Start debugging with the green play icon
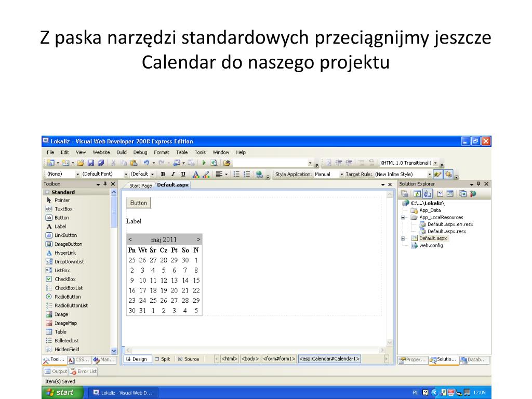This screenshot has height=399, width=532. [x=204, y=163]
